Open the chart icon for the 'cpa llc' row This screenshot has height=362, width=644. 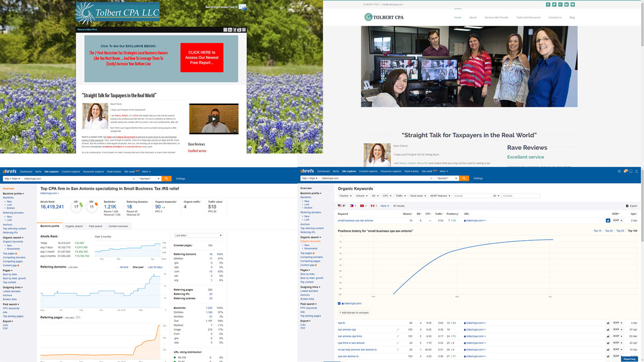pos(608,323)
